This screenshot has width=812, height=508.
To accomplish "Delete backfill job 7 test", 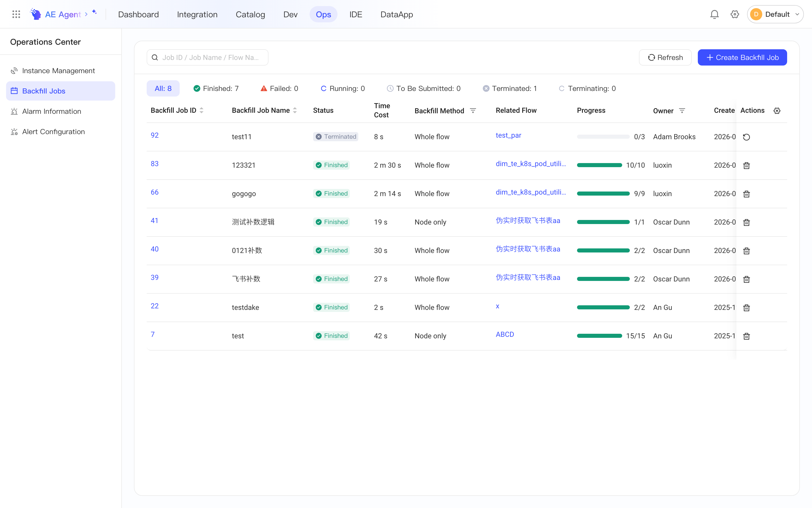I will tap(746, 336).
